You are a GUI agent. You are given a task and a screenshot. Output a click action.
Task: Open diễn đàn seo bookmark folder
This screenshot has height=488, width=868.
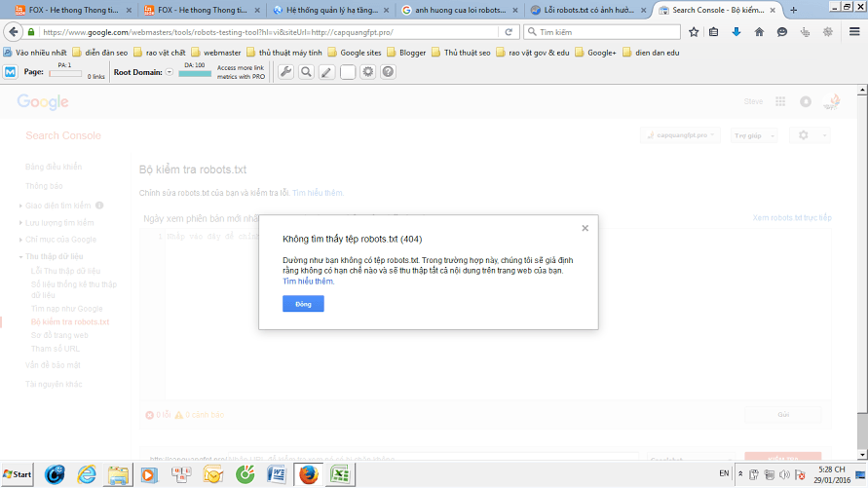100,53
